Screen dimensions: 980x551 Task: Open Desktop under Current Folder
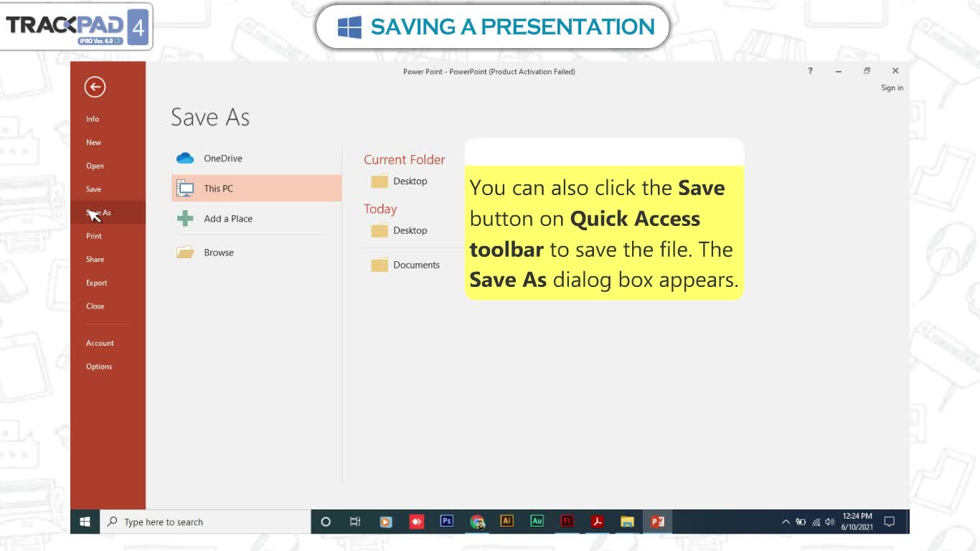410,181
